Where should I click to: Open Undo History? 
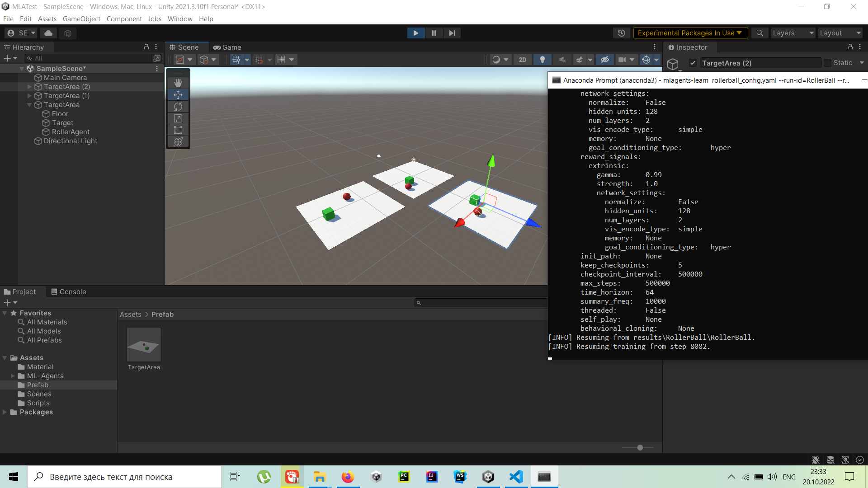point(622,33)
